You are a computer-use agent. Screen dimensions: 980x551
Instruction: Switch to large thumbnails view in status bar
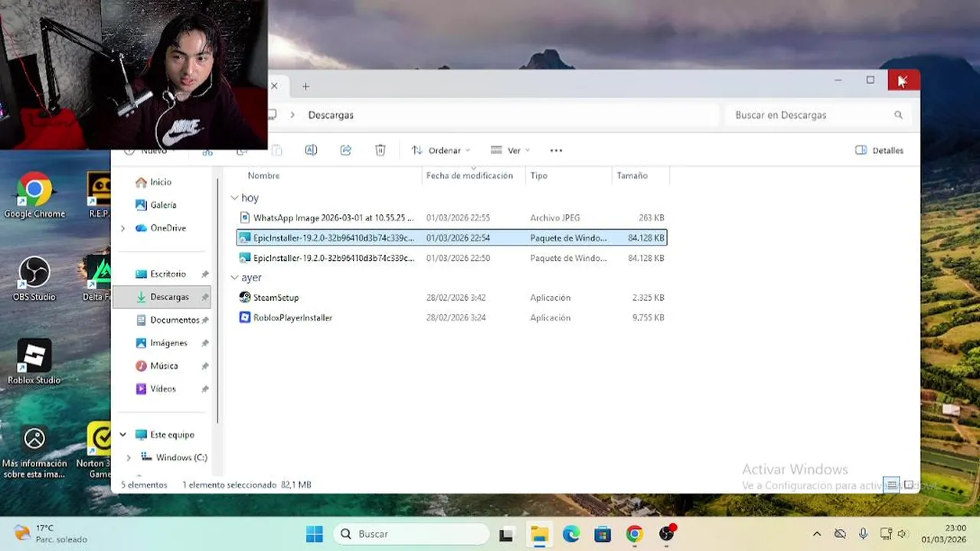pyautogui.click(x=909, y=484)
